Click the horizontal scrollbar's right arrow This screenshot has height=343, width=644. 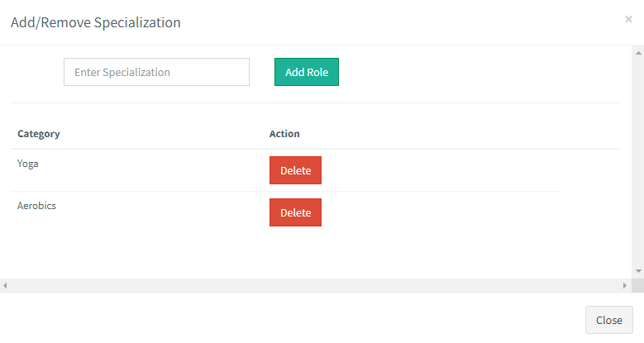(625, 285)
